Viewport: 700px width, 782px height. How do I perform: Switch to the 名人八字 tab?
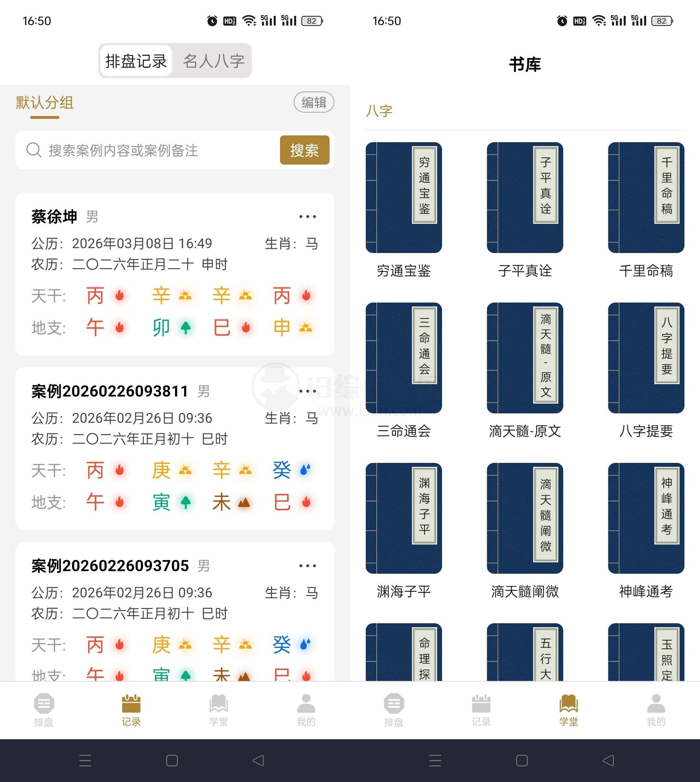[214, 61]
